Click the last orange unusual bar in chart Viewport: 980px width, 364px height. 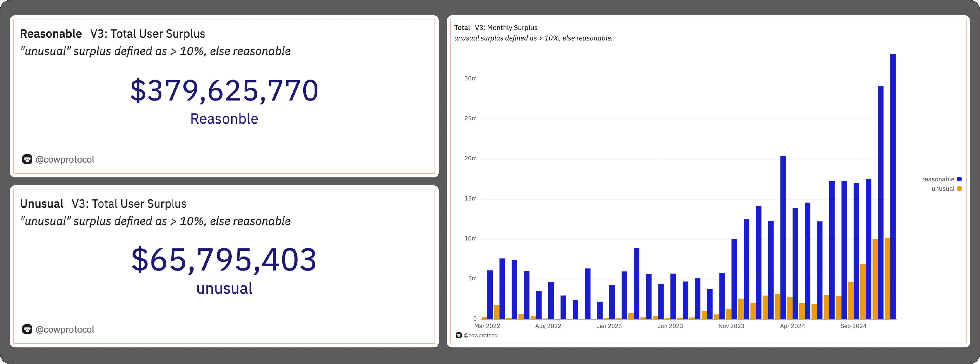[887, 279]
